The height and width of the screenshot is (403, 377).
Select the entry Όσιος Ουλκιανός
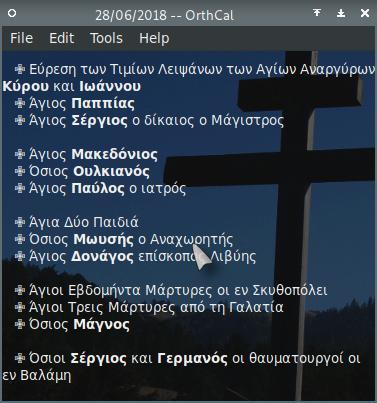pyautogui.click(x=89, y=171)
